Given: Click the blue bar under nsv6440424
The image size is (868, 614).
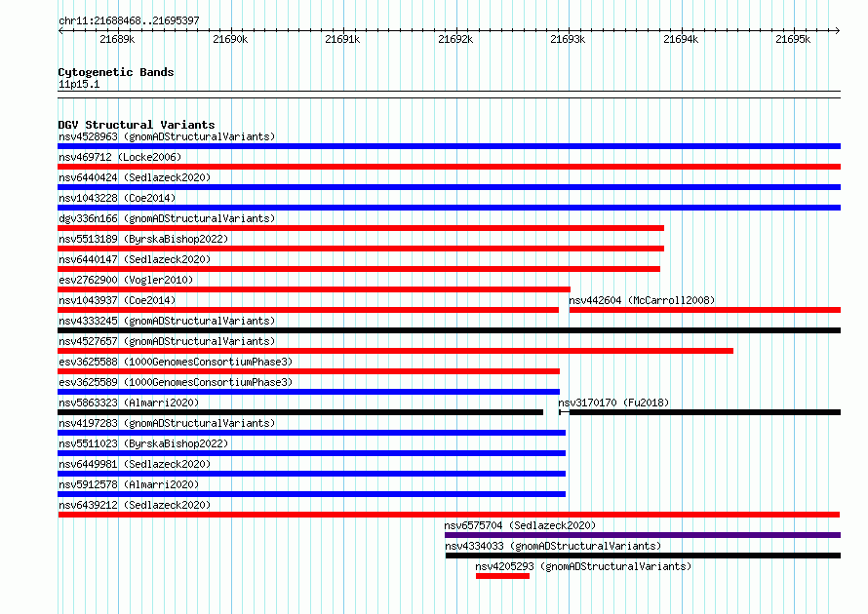Looking at the screenshot, I should click(x=449, y=187).
